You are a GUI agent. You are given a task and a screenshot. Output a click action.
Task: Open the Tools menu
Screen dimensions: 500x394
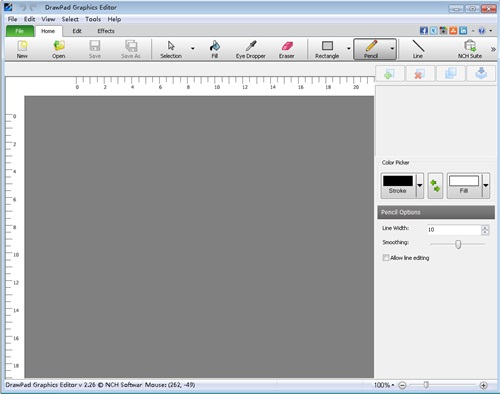point(93,19)
